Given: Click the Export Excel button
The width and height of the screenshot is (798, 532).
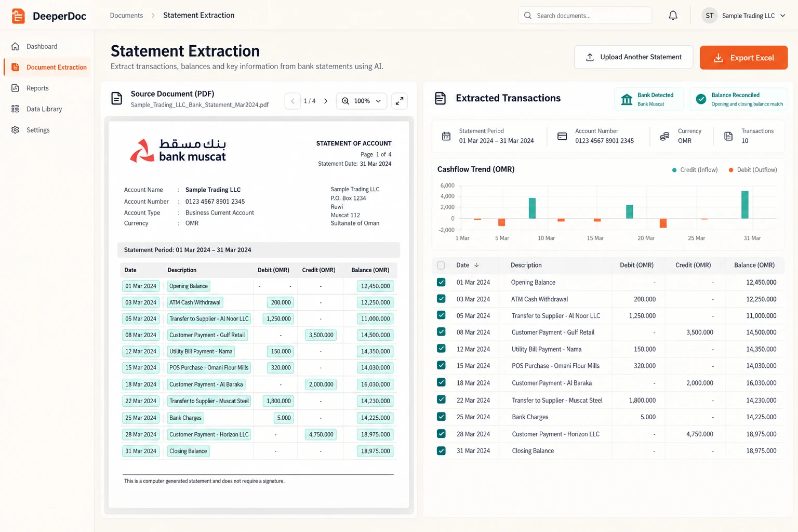Looking at the screenshot, I should click(743, 58).
